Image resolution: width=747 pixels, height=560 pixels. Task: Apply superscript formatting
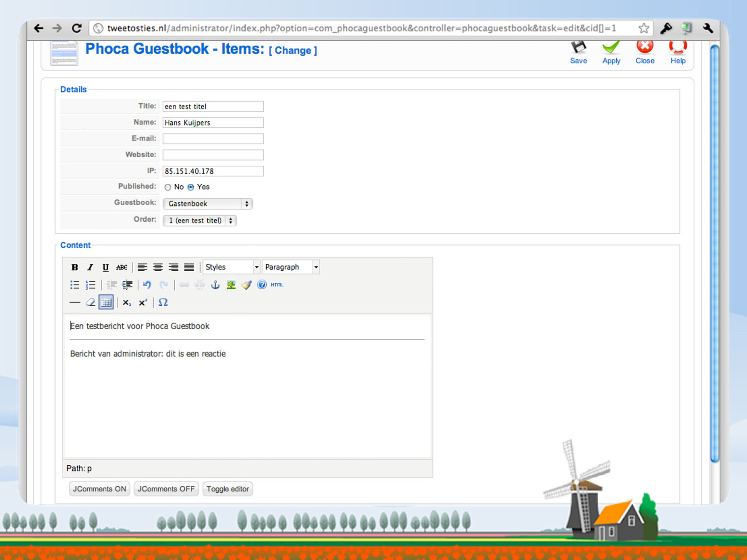(x=143, y=302)
